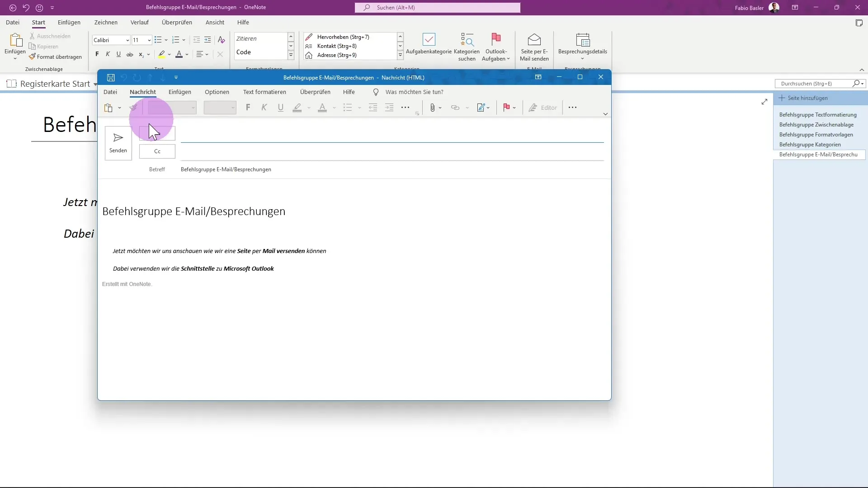Viewport: 868px width, 488px height.
Task: Click the Cc button
Action: click(157, 151)
